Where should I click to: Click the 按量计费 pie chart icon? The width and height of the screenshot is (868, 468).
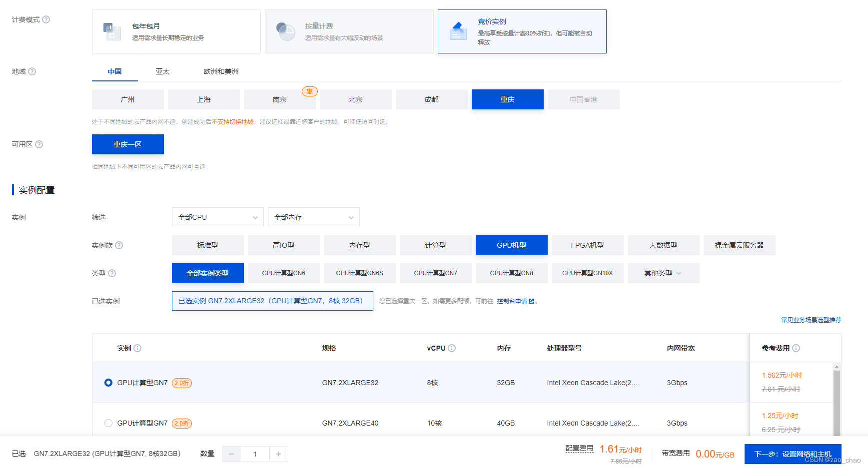click(286, 31)
